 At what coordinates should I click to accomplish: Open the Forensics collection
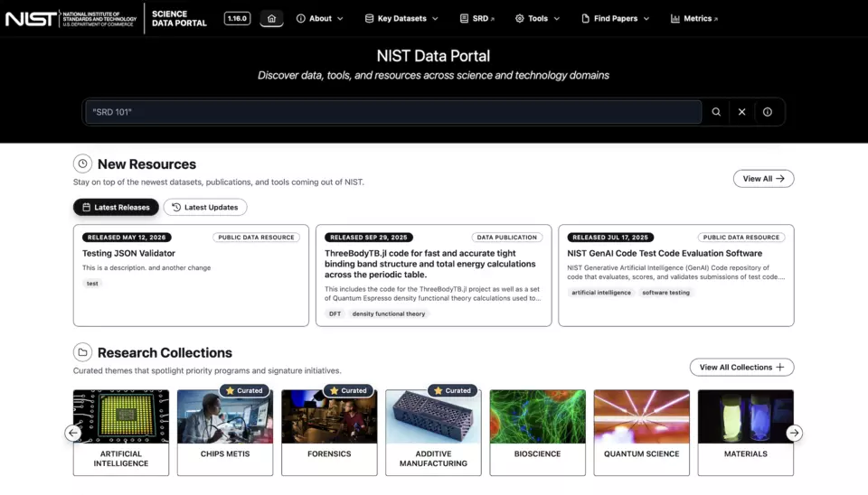(x=329, y=433)
